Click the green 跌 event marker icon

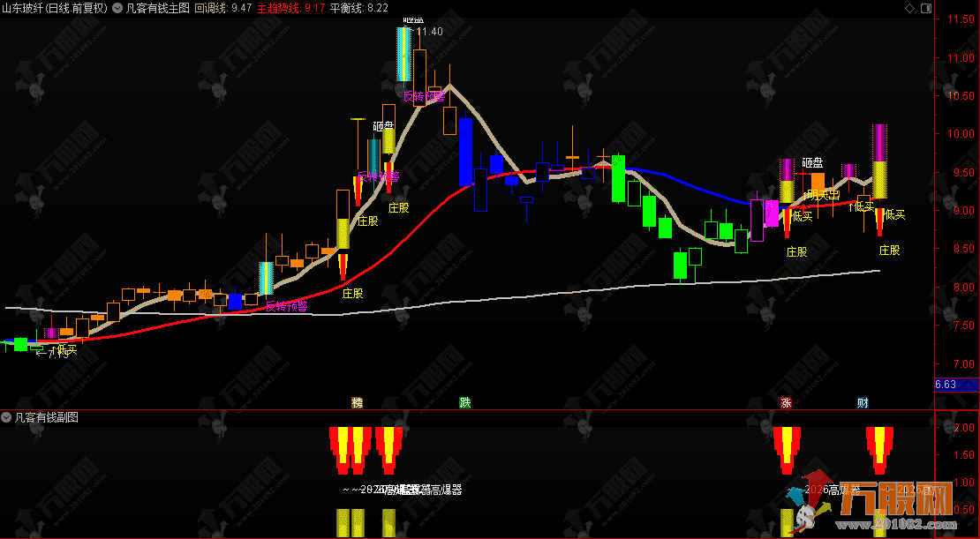point(464,403)
